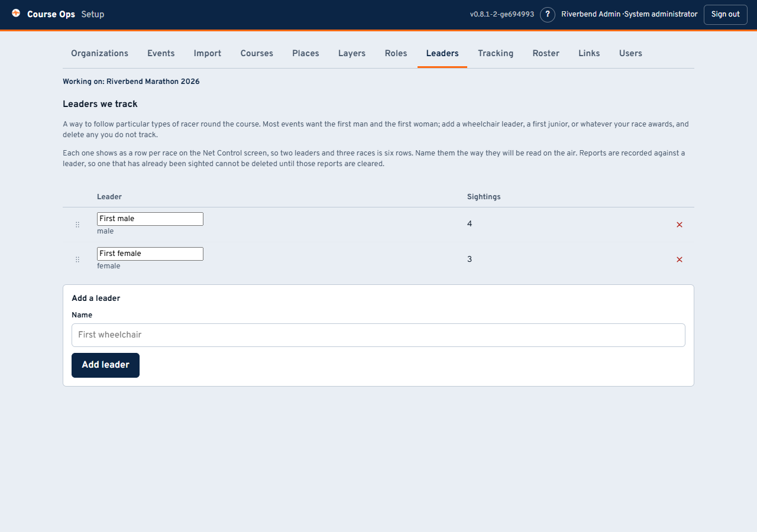This screenshot has height=532, width=757.
Task: Open the Organizations tab
Action: (99, 53)
